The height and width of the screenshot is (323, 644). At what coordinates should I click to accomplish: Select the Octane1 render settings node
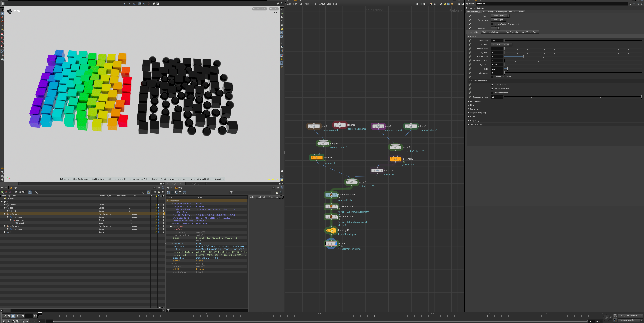tap(331, 243)
